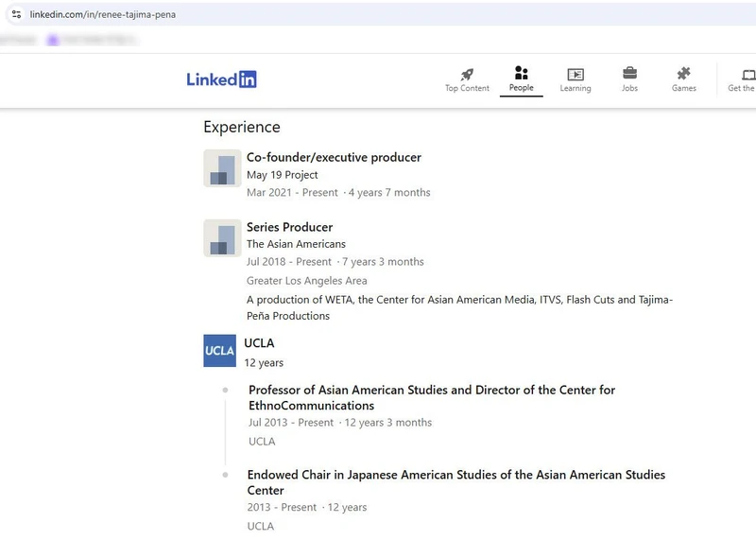Click the purple bookmark favicon in bookmarks bar
Screen dimensions: 756x540
pyautogui.click(x=53, y=40)
